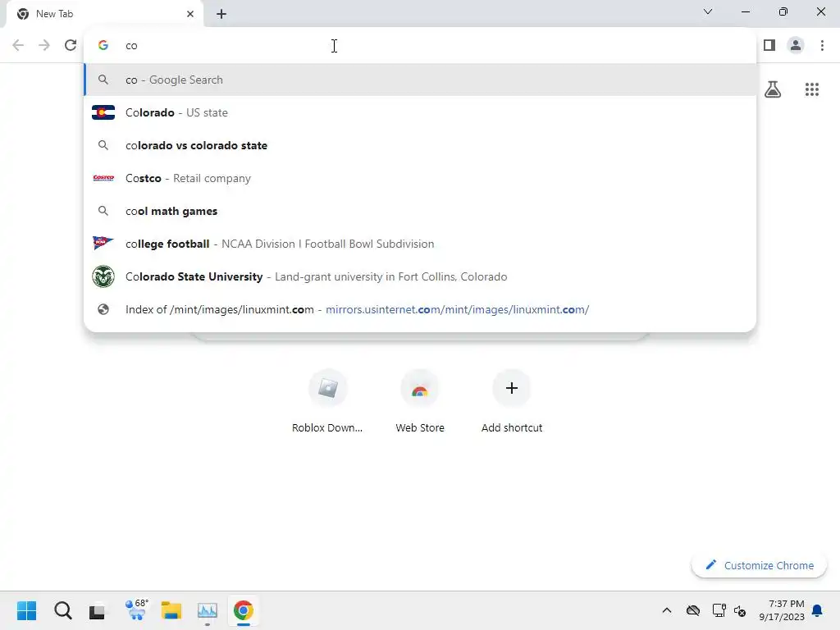Open the Chrome three-dot menu
The width and height of the screenshot is (840, 630).
822,46
